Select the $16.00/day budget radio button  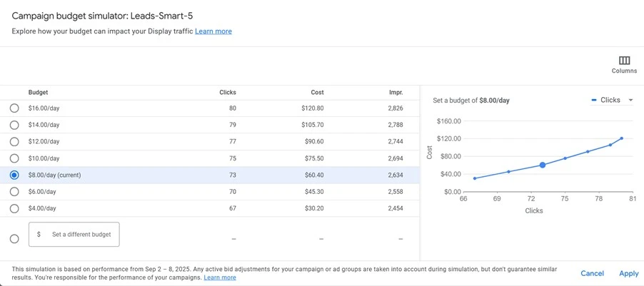coord(14,108)
